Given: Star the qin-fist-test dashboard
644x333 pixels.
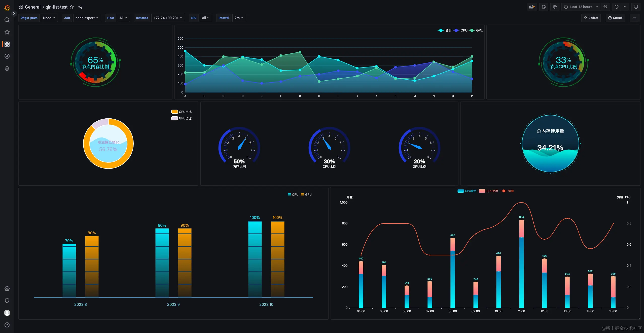Looking at the screenshot, I should click(x=72, y=7).
